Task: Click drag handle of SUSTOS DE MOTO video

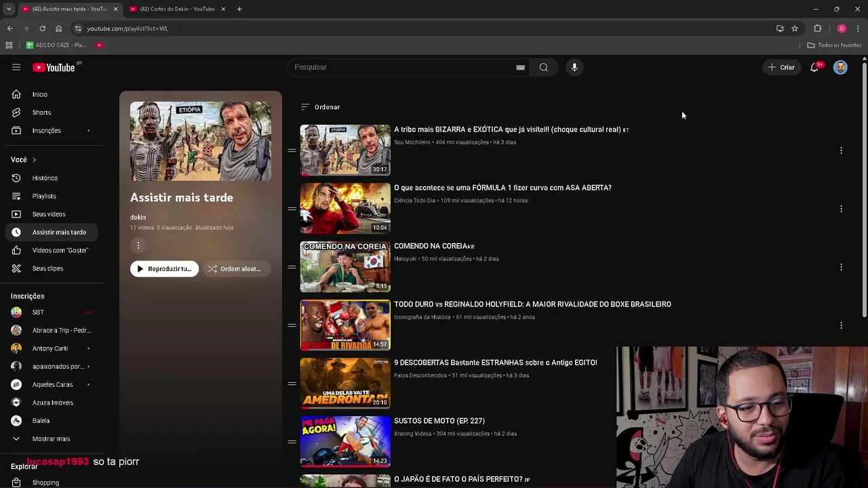Action: click(x=292, y=442)
